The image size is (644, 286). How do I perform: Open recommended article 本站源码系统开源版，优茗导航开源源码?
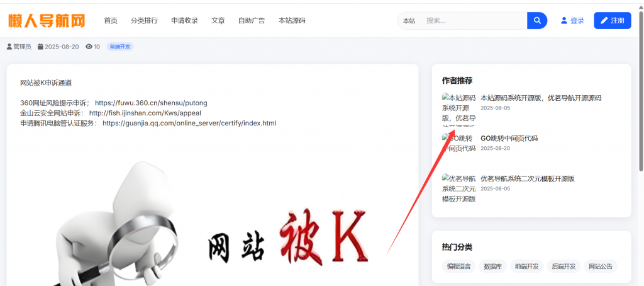pos(541,98)
